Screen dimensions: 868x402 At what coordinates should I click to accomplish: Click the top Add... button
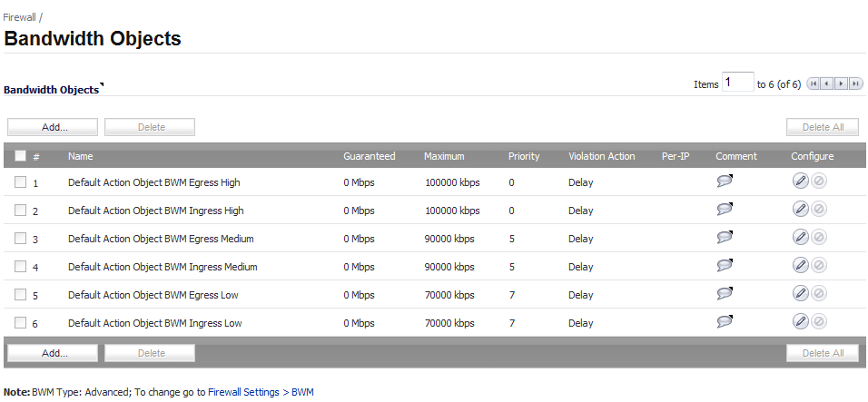tap(53, 127)
